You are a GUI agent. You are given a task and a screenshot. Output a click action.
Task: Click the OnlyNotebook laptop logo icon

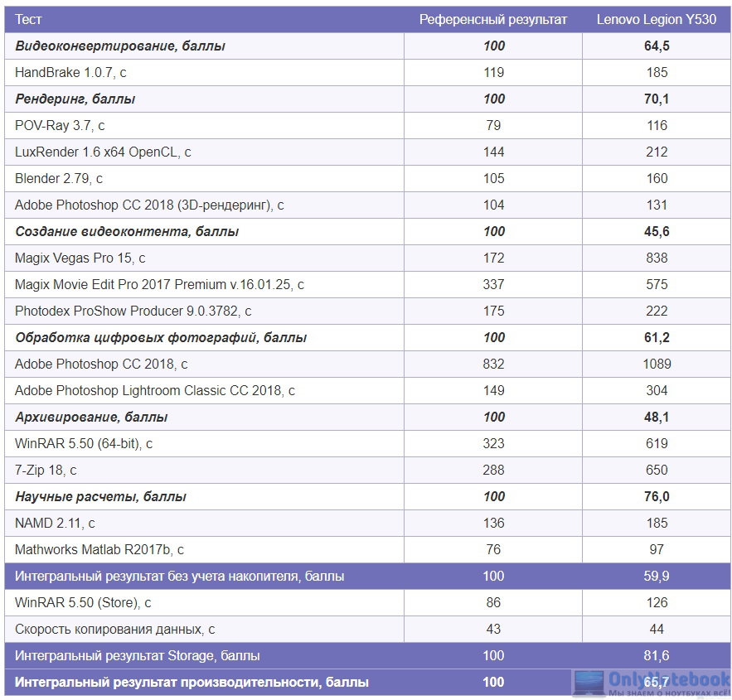tap(588, 683)
